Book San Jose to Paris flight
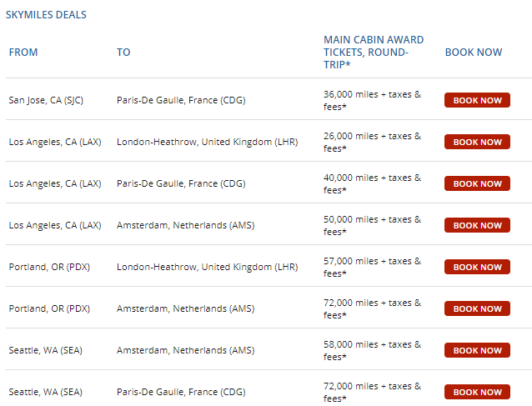The image size is (532, 406). 477,100
